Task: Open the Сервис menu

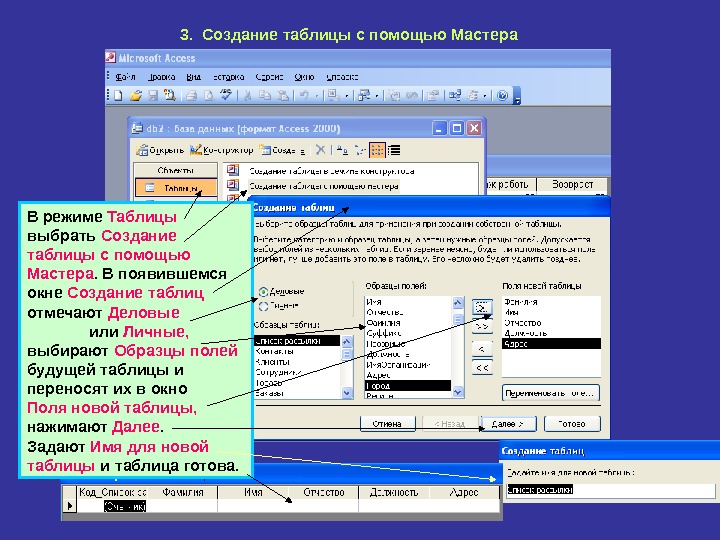Action: pos(269,77)
